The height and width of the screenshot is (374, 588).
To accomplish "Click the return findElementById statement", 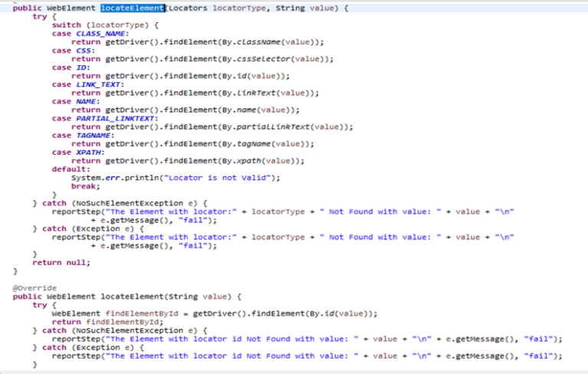I will tap(110, 321).
